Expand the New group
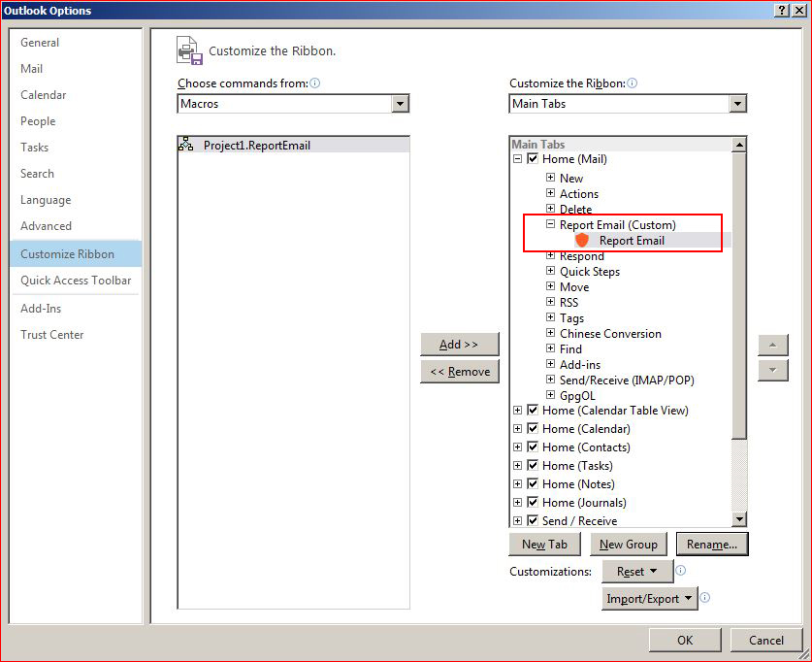This screenshot has width=812, height=662. [550, 178]
